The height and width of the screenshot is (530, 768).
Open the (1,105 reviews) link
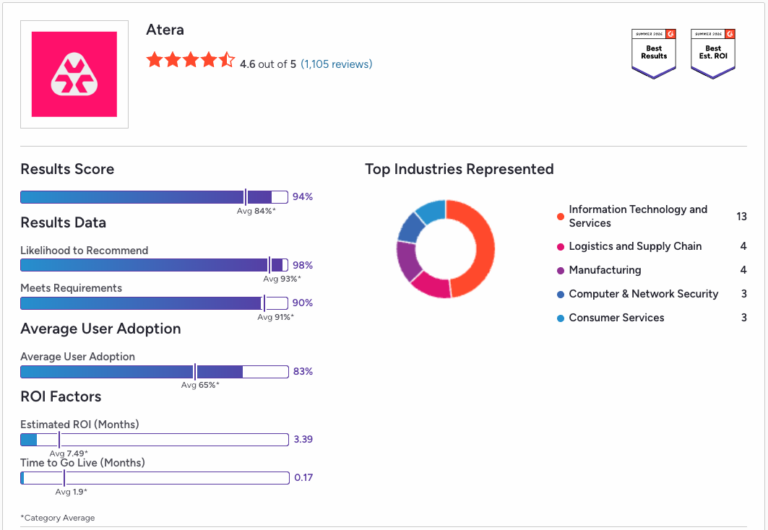(x=336, y=64)
